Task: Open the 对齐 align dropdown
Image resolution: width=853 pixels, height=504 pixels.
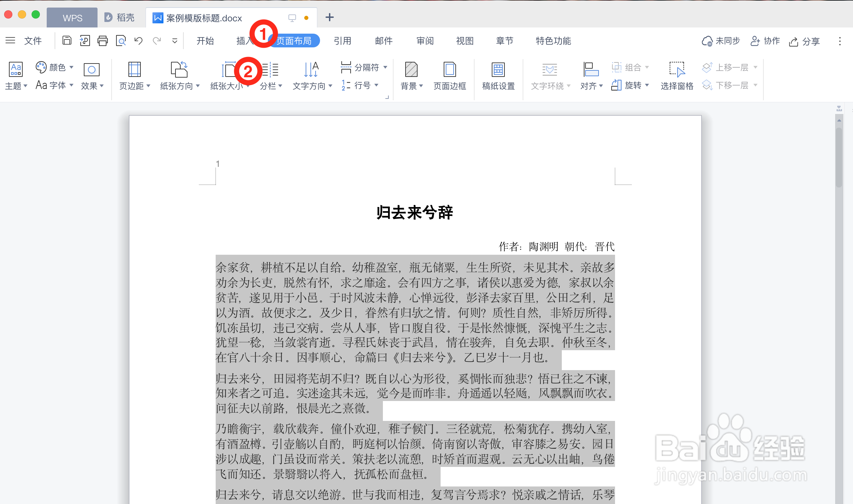Action: 591,76
